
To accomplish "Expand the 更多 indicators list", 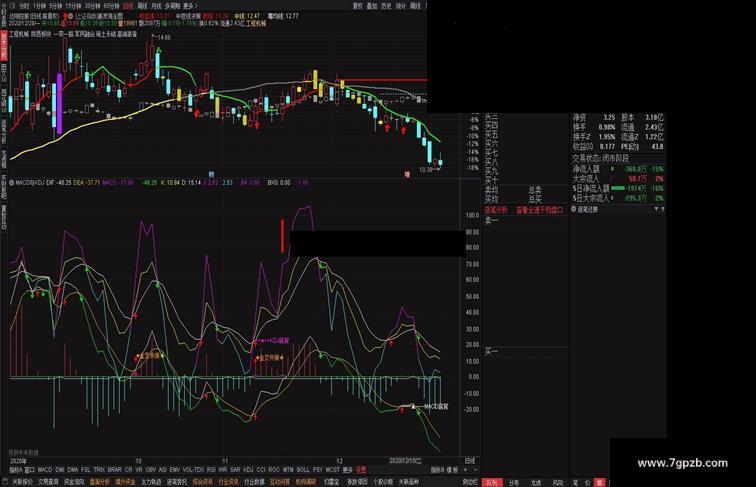I will [347, 470].
